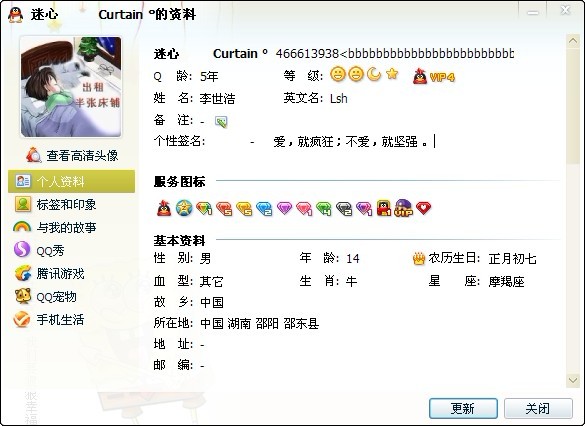Click the pencil icon to edit remark
Viewport: 585px width, 426px height.
click(221, 122)
